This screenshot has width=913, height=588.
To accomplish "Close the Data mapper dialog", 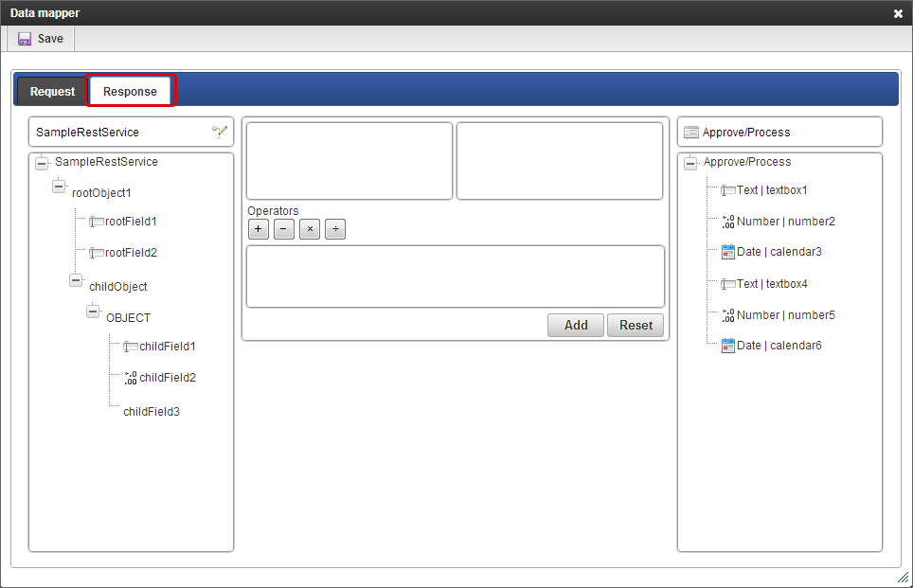I will point(898,13).
